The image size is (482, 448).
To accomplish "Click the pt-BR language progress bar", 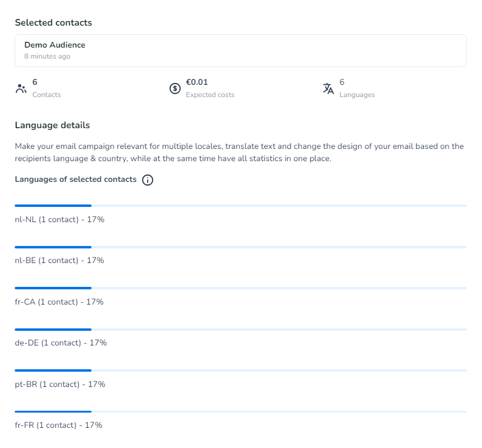I will (240, 370).
